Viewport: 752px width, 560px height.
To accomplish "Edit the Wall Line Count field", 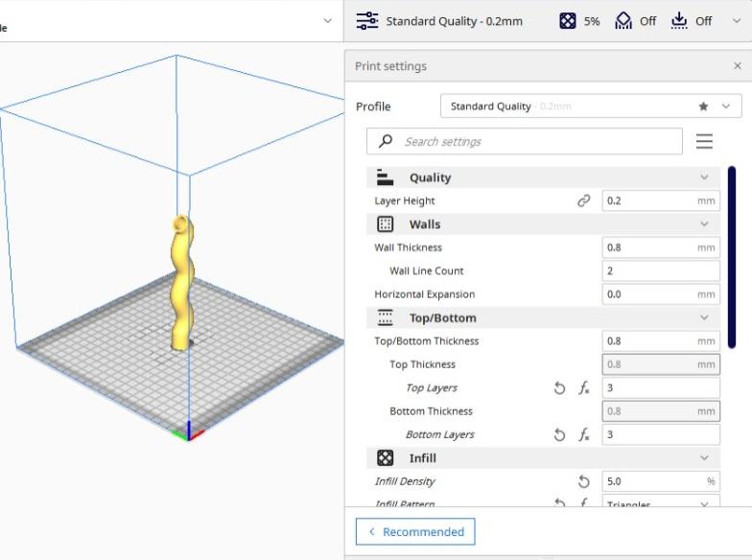I will point(661,270).
